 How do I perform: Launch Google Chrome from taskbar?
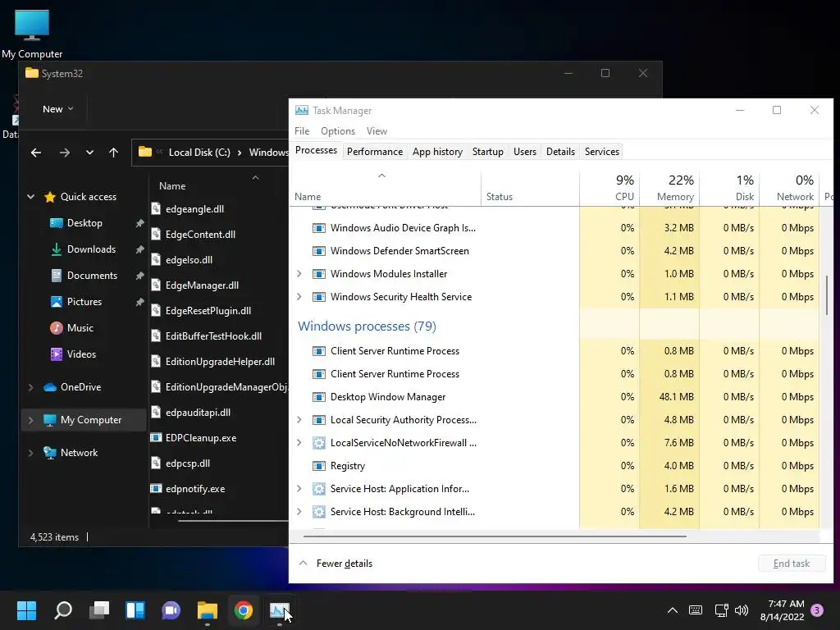pyautogui.click(x=243, y=610)
